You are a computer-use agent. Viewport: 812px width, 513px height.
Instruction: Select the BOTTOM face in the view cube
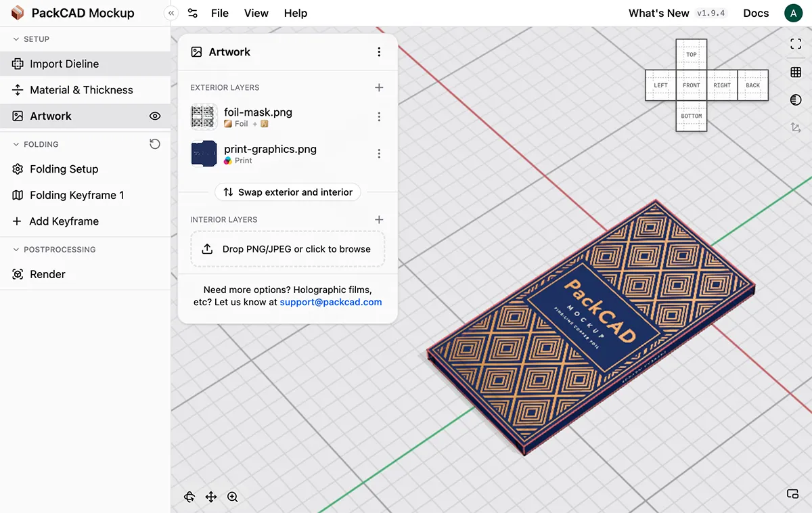tap(691, 116)
